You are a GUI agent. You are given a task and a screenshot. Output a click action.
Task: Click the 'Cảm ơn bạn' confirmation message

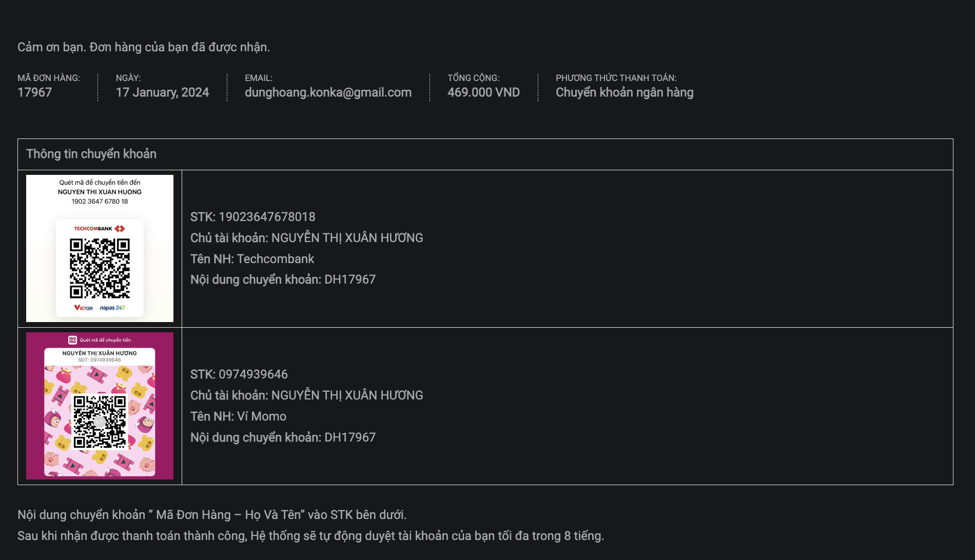pos(144,47)
